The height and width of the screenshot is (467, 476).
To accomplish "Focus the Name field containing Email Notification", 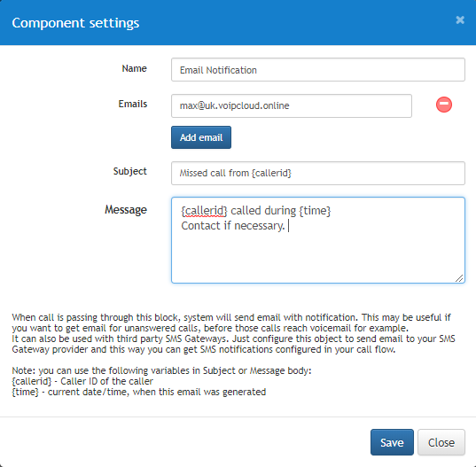I will 318,70.
